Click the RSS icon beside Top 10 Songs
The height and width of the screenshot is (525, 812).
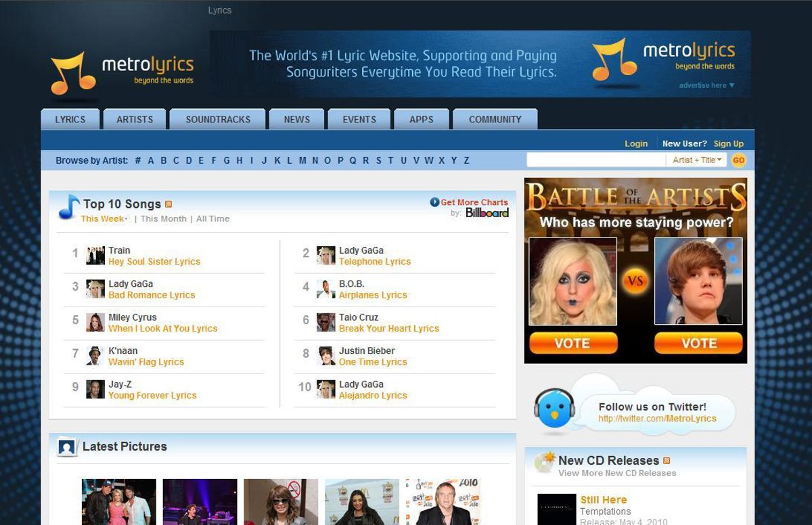(168, 204)
